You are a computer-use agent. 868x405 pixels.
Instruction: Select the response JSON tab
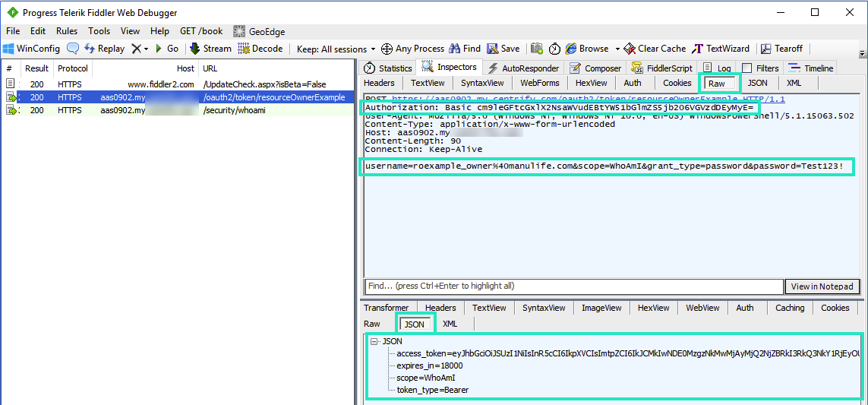tap(415, 324)
